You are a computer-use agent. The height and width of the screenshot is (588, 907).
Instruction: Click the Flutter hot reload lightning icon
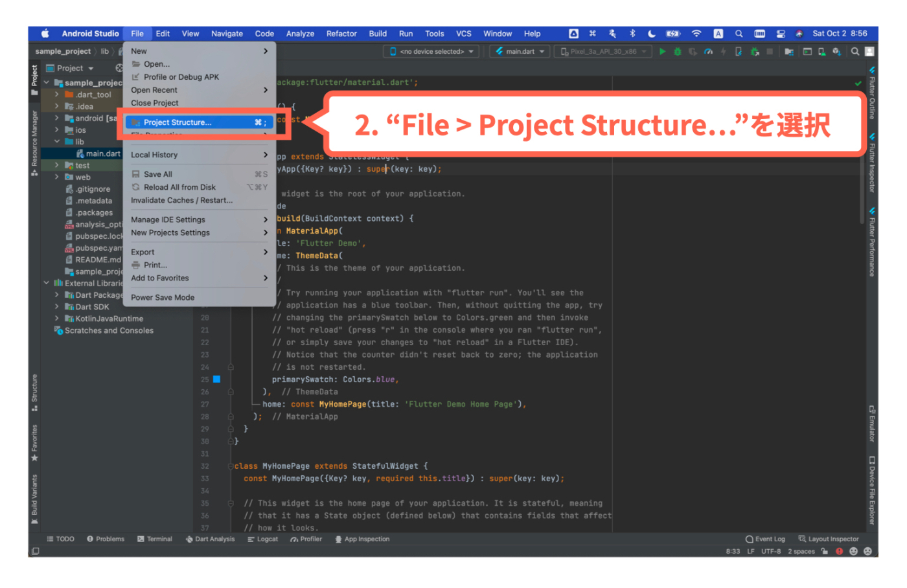point(724,52)
